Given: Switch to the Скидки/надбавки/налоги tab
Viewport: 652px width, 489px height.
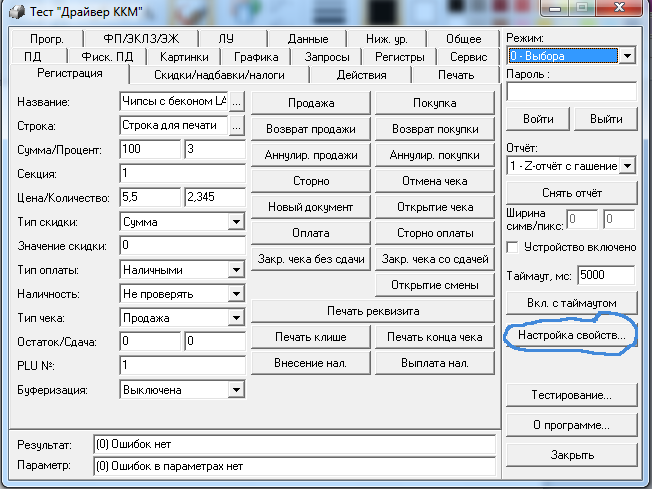Looking at the screenshot, I should (x=219, y=75).
